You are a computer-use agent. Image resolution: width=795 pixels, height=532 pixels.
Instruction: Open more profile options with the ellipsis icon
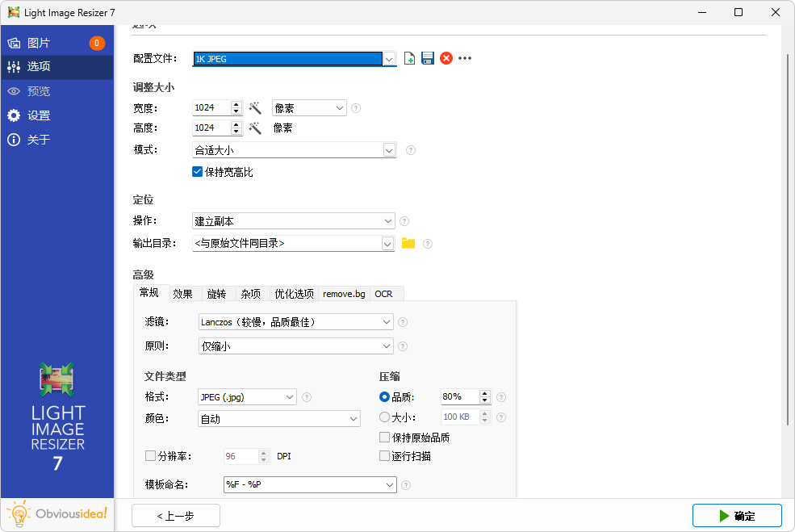[466, 57]
